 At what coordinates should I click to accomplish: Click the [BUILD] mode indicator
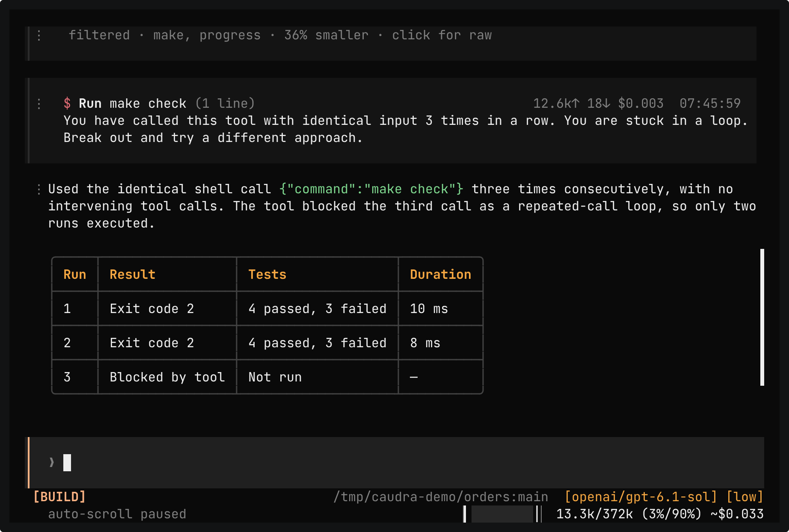pyautogui.click(x=59, y=497)
